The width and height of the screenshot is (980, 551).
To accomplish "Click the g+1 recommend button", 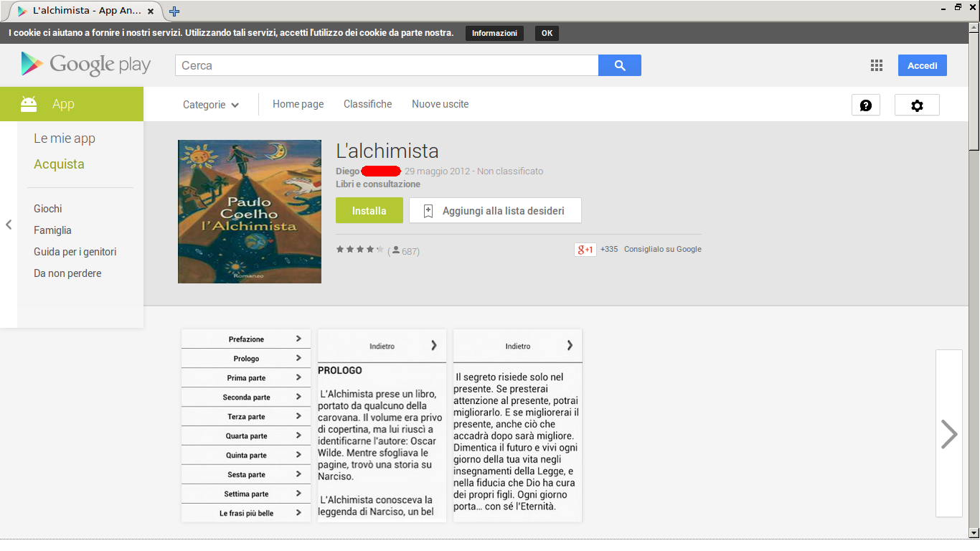I will (x=585, y=250).
